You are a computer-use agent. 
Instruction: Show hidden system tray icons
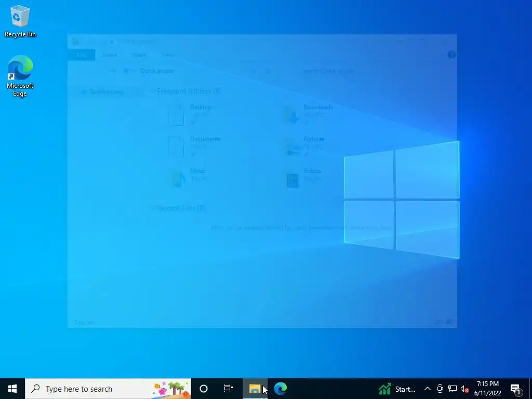(428, 389)
